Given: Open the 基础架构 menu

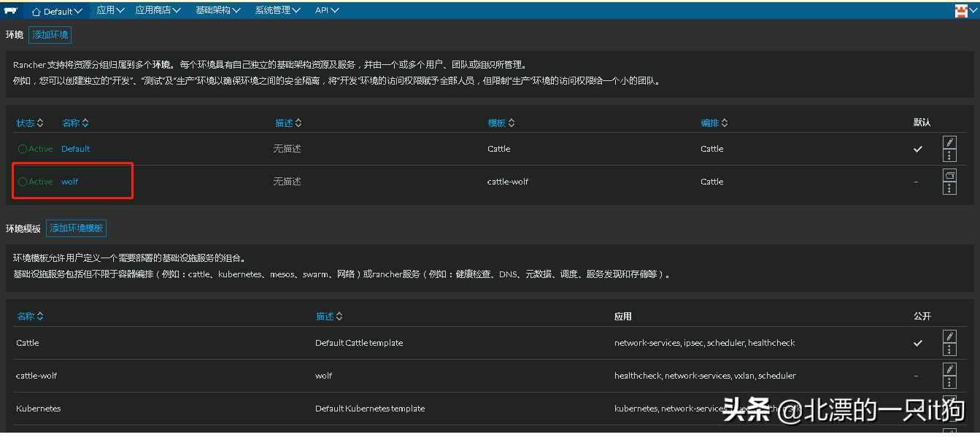Looking at the screenshot, I should 217,10.
